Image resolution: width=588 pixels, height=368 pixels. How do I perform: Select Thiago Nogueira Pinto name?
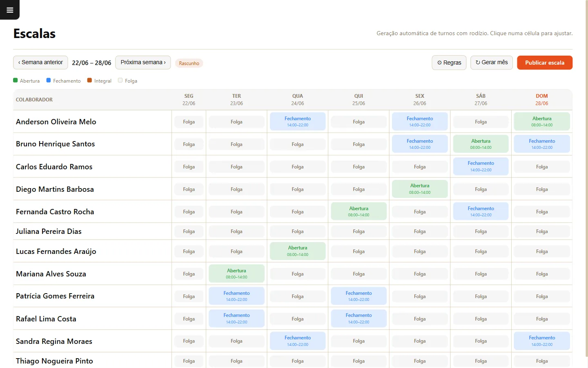(x=54, y=361)
